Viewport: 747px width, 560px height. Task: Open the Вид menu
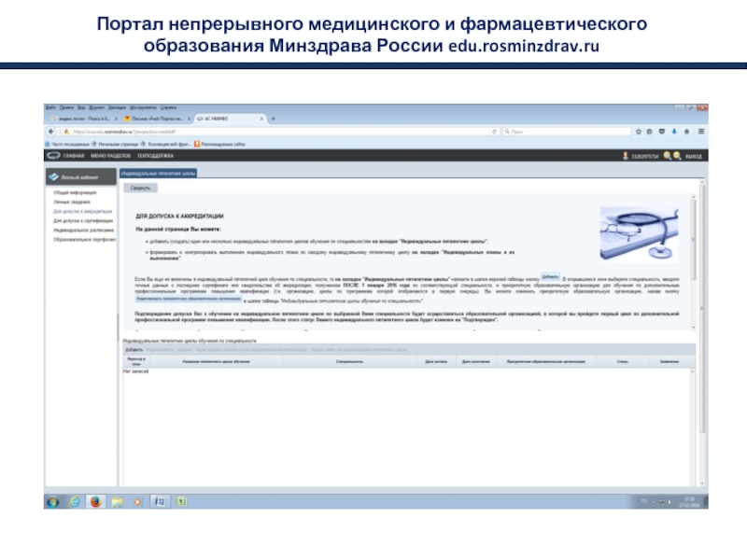[x=81, y=107]
